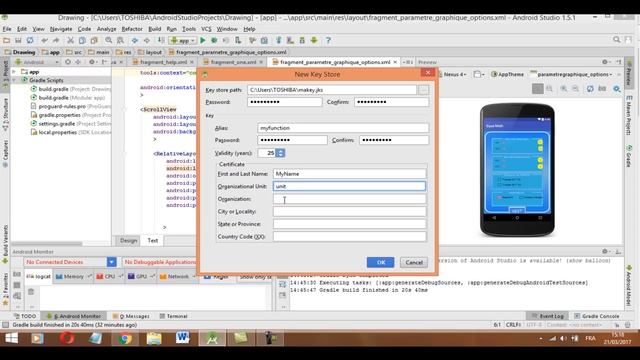Open the No Connected Devices dropdown arrow
640x360 pixels.
click(111, 262)
